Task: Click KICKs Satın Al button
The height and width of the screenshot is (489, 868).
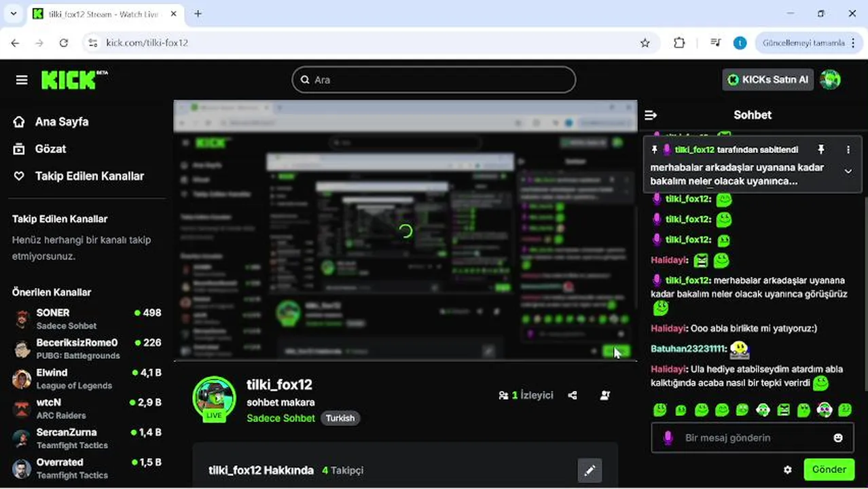Action: pos(768,79)
